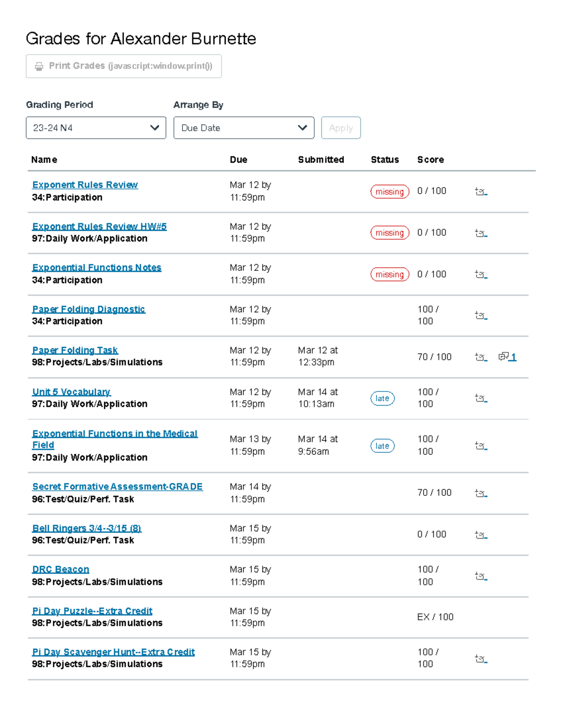
Task: Open Exponential Functions Notes link
Action: [x=97, y=268]
